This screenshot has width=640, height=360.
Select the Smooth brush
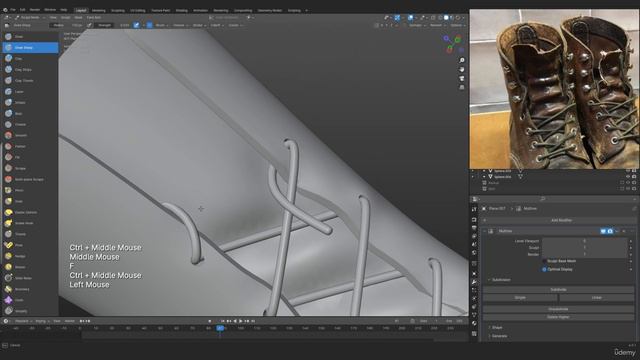[x=31, y=136]
